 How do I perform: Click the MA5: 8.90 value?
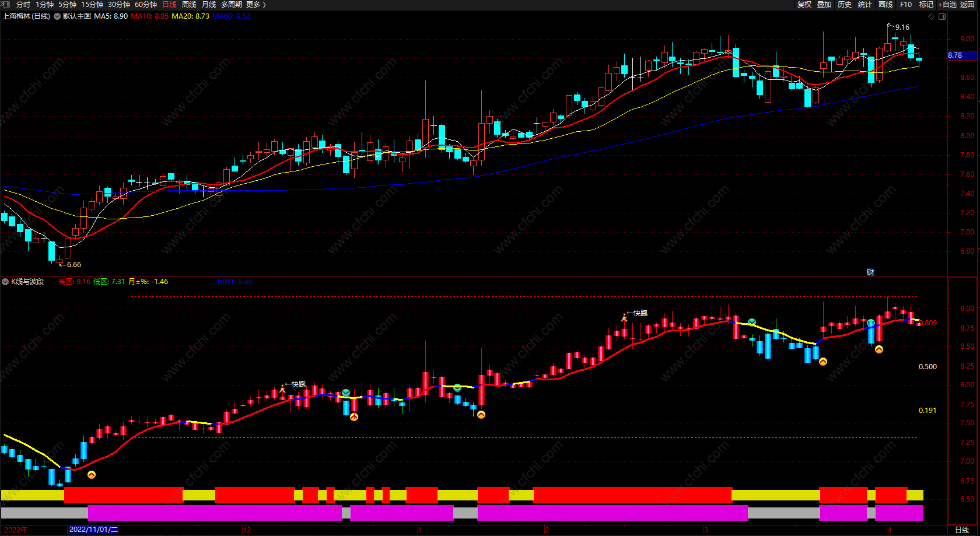tap(111, 16)
